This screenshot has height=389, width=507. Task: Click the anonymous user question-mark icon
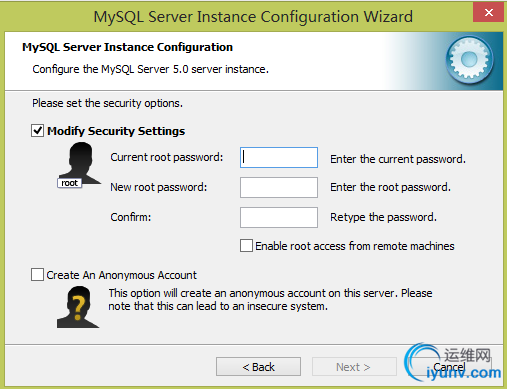[x=78, y=307]
